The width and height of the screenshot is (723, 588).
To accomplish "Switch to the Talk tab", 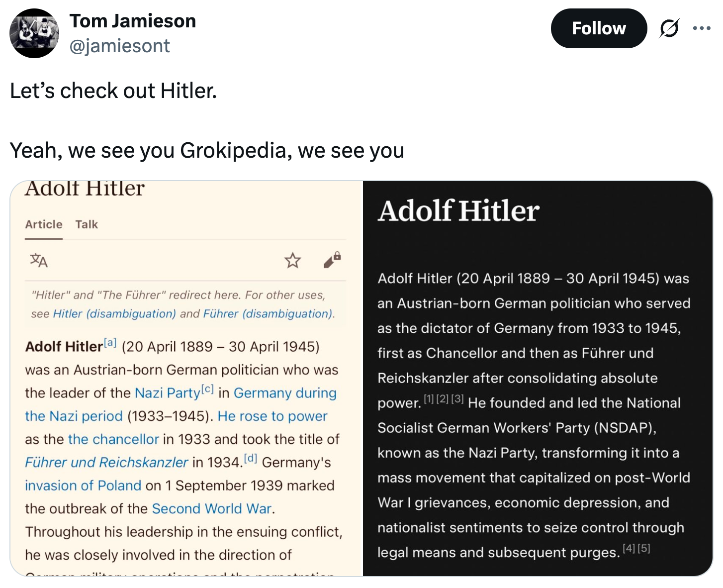I will (x=87, y=224).
